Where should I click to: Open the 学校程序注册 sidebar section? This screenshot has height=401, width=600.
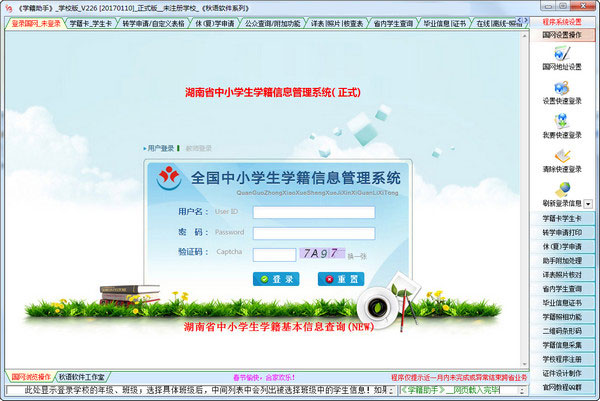click(562, 359)
